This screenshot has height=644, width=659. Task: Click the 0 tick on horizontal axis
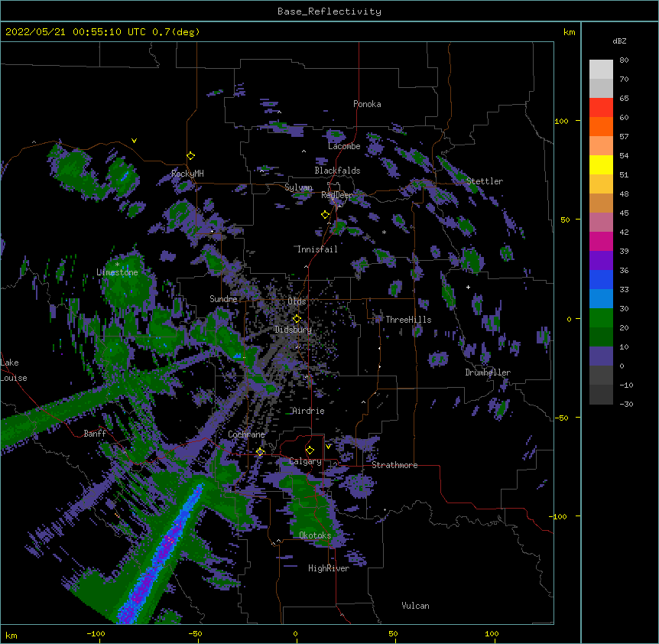tap(295, 634)
